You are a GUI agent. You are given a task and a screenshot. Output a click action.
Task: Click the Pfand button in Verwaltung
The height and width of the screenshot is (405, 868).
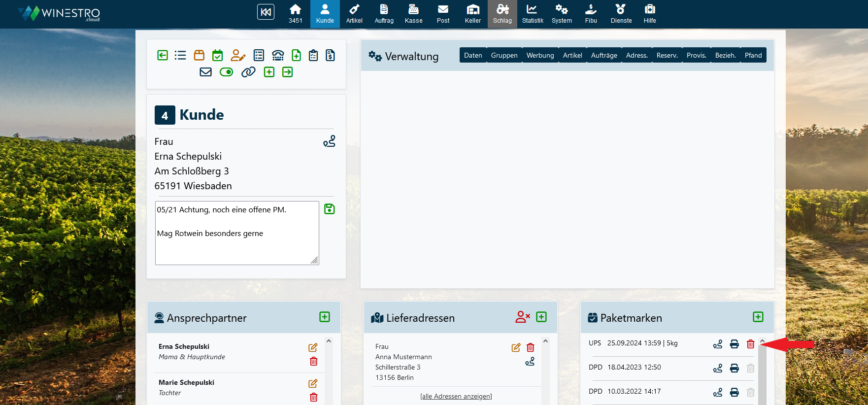click(x=753, y=55)
